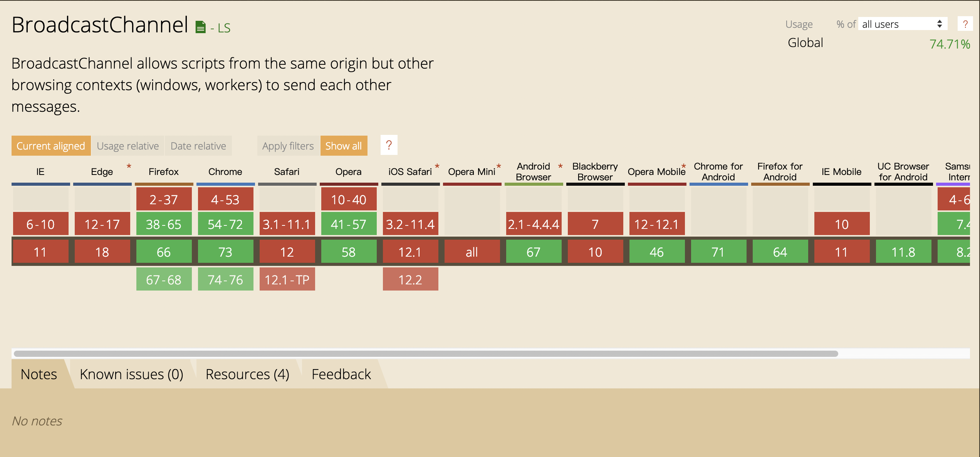Click the green LS spec document icon
The width and height of the screenshot is (980, 457).
(201, 27)
